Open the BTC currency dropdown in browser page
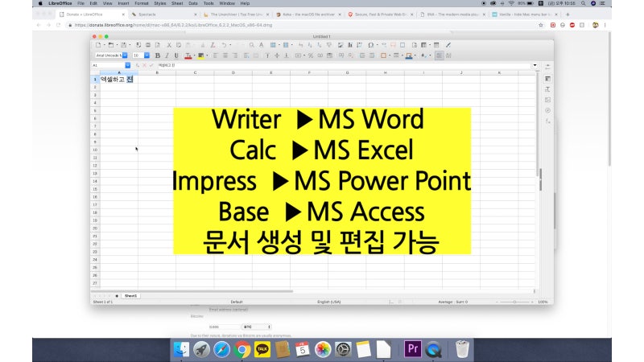 pos(257,327)
